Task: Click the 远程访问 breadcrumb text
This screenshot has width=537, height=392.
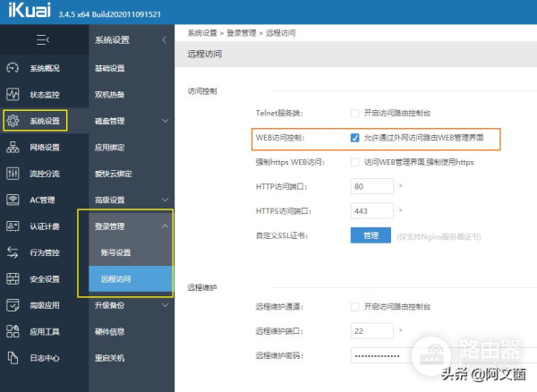Action: tap(280, 33)
